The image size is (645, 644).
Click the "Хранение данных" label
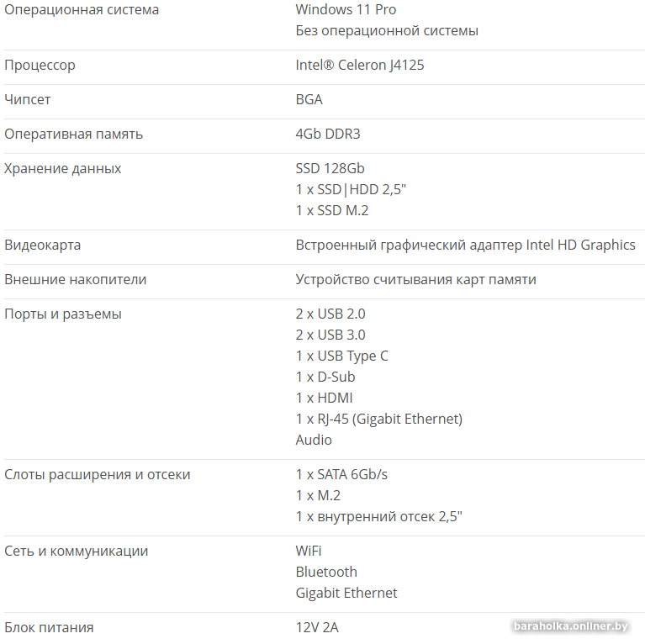point(63,169)
